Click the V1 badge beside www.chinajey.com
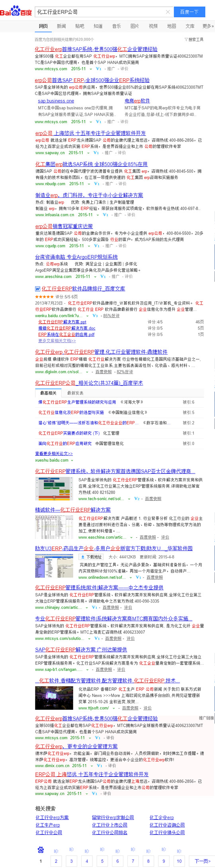This screenshot has height=868, width=215. pyautogui.click(x=95, y=607)
